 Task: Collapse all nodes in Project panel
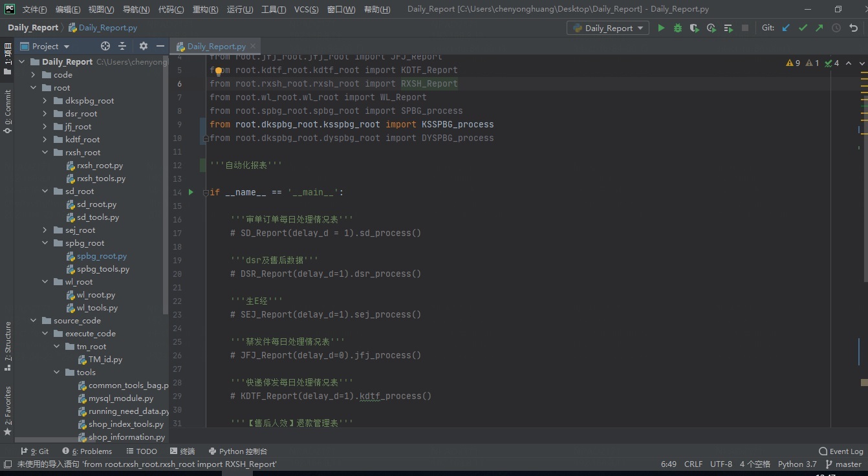(122, 46)
